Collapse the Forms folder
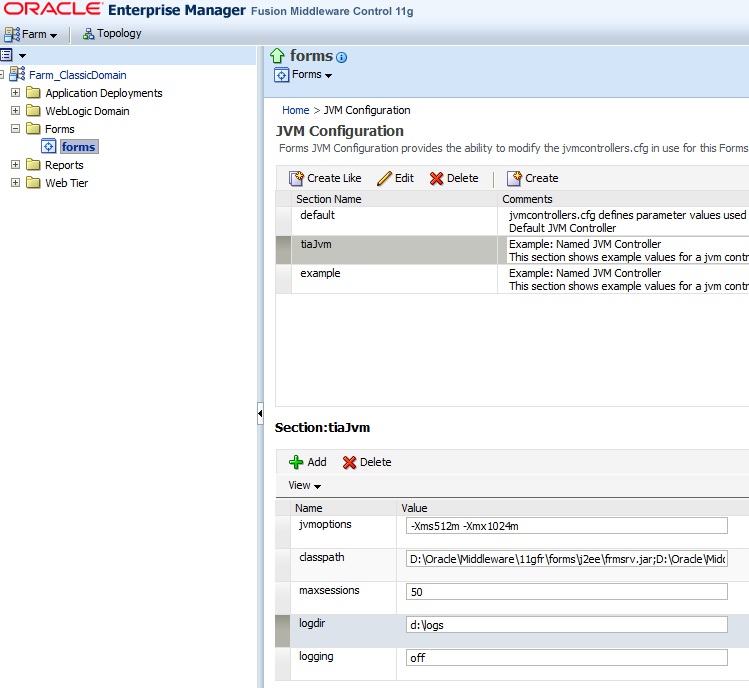The width and height of the screenshot is (749, 688). 15,129
